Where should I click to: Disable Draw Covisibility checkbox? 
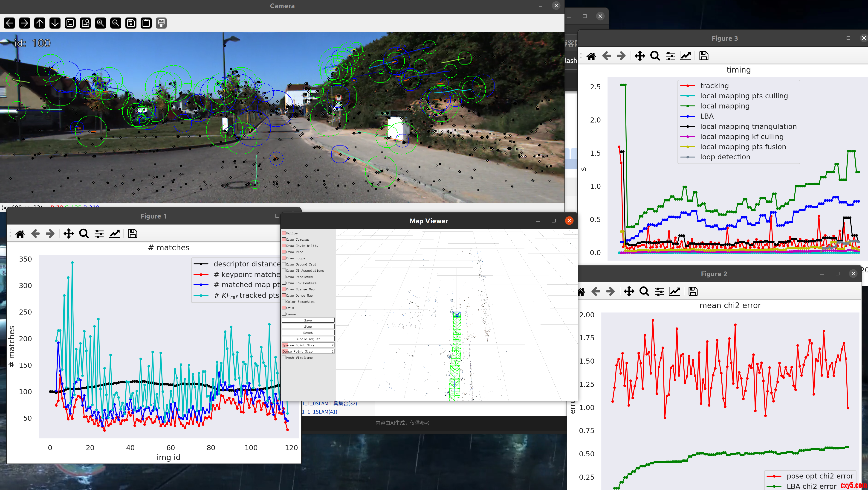284,245
